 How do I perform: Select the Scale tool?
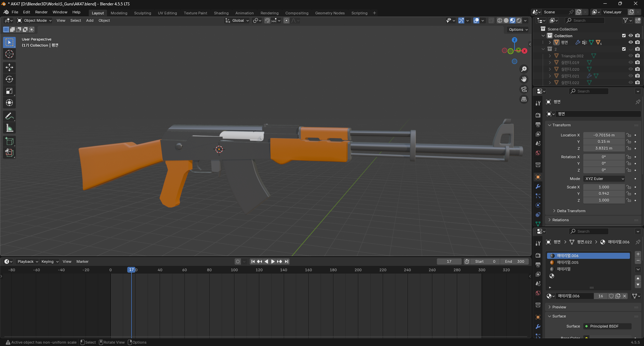pos(9,91)
